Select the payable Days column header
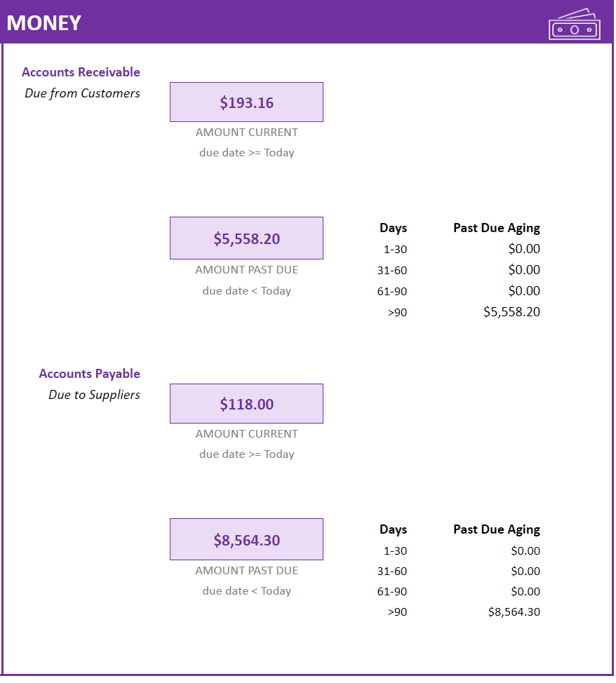Screen dimensions: 616x683 (x=393, y=529)
